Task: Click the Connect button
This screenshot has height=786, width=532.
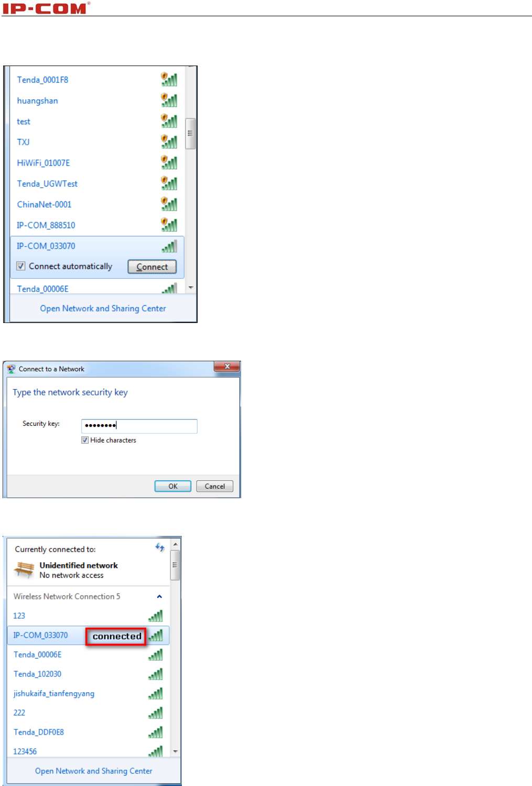Action: tap(152, 267)
